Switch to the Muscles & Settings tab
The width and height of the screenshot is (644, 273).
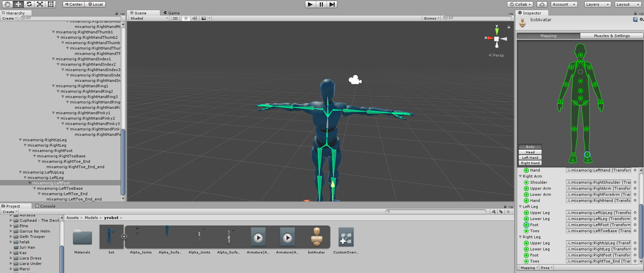point(612,36)
